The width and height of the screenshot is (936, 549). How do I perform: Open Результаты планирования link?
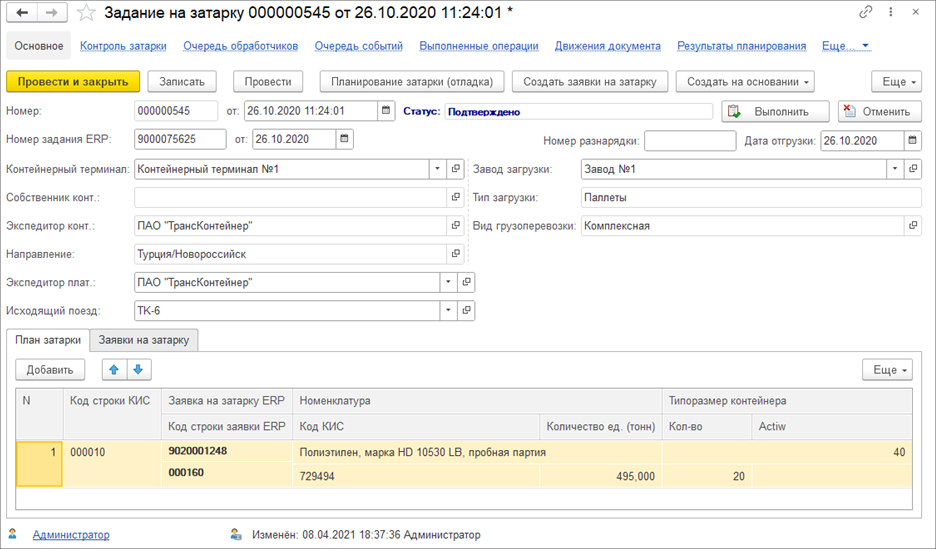click(741, 46)
